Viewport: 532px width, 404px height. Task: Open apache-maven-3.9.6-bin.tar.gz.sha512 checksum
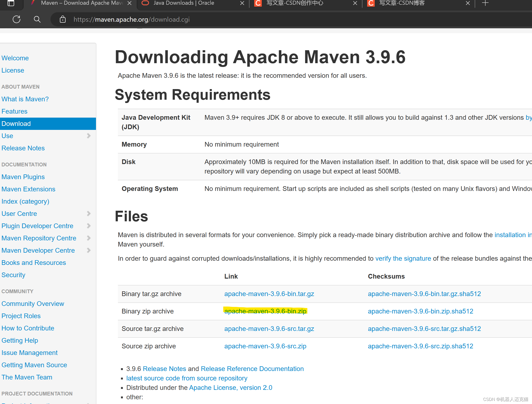coord(424,294)
